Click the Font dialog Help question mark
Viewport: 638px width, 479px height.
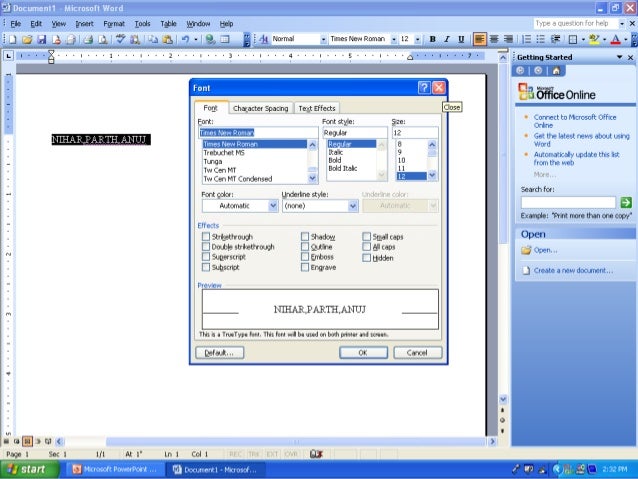pos(424,87)
